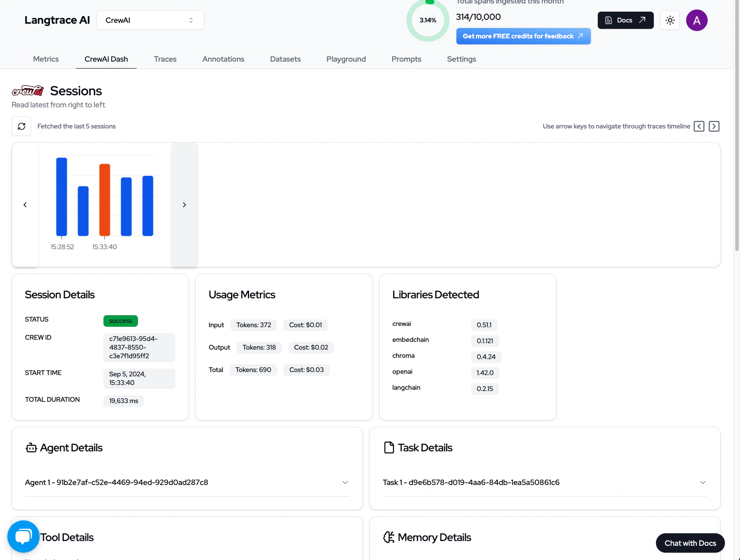Click embedchain version 0.1.121 badge
740x560 pixels.
485,341
